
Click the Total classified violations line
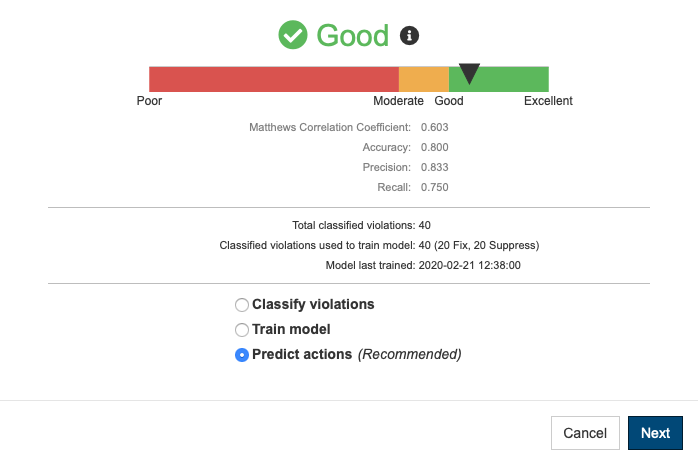coord(361,225)
